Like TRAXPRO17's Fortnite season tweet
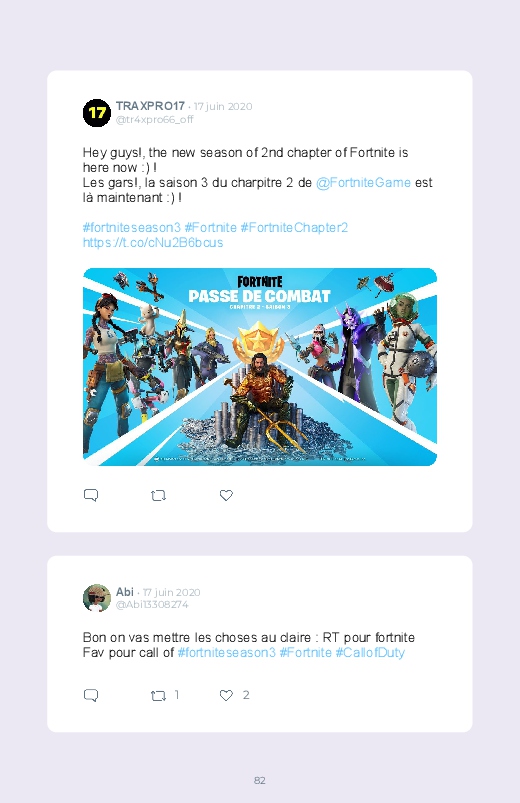Screen dimensions: 520x803 pos(226,495)
